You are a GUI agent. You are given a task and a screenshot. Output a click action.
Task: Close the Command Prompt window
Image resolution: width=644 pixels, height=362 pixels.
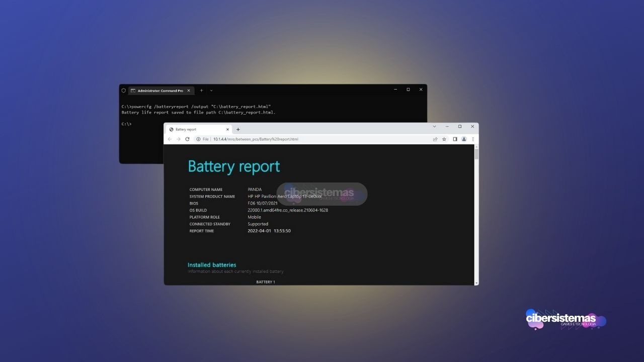pos(421,89)
